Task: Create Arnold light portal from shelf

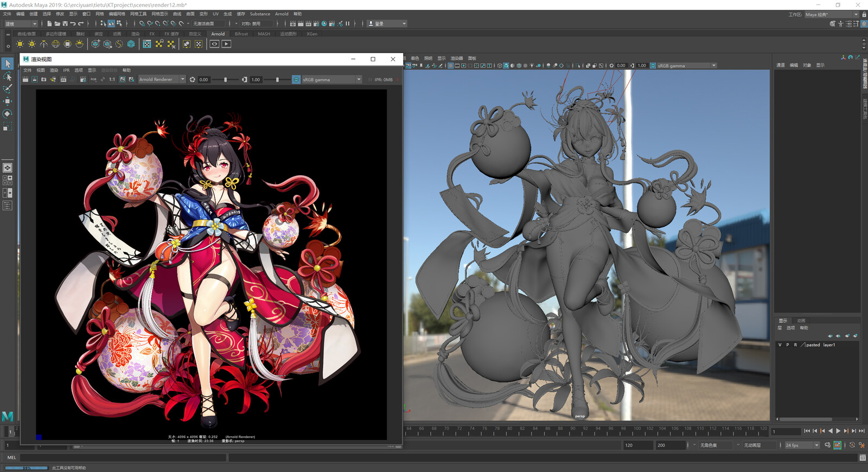Action: point(67,44)
